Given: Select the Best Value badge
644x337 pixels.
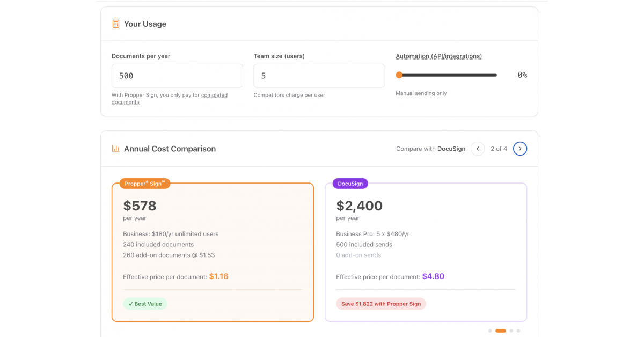Looking at the screenshot, I should tap(145, 304).
